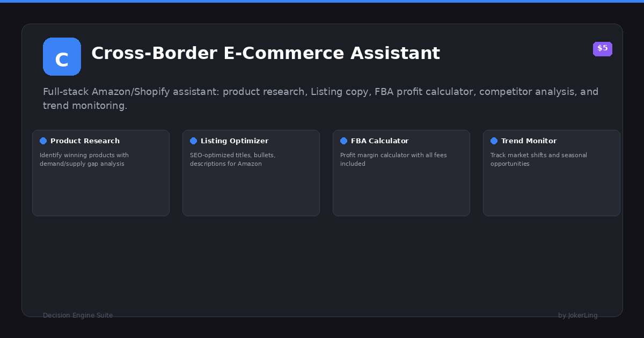Click the 'Track market shifts' description
This screenshot has width=644, height=338.
pos(539,159)
